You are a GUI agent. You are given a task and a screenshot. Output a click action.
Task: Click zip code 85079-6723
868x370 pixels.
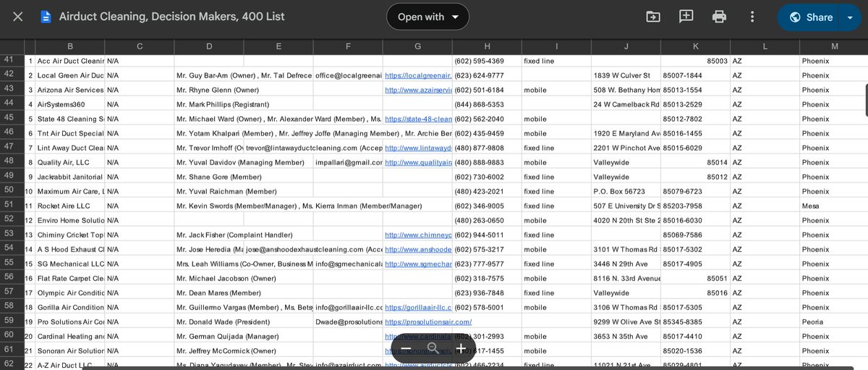coord(695,191)
